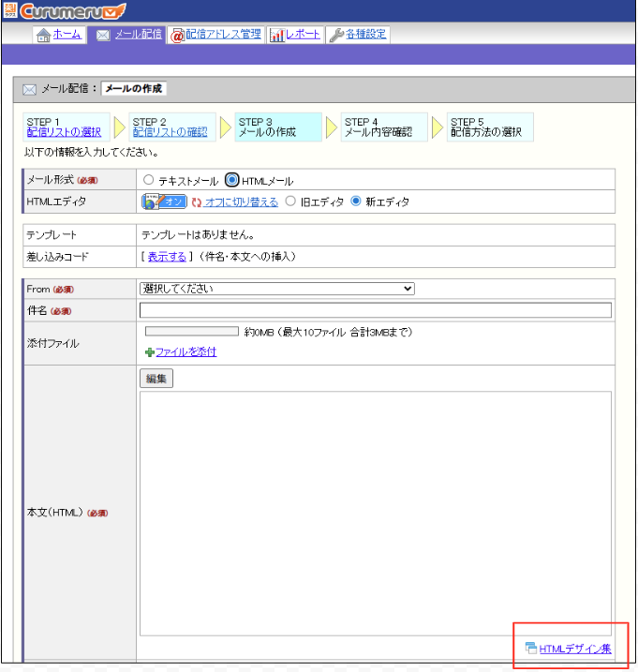Viewport: 638px width, 672px height.
Task: Select the テキストメール radio button
Action: (149, 180)
